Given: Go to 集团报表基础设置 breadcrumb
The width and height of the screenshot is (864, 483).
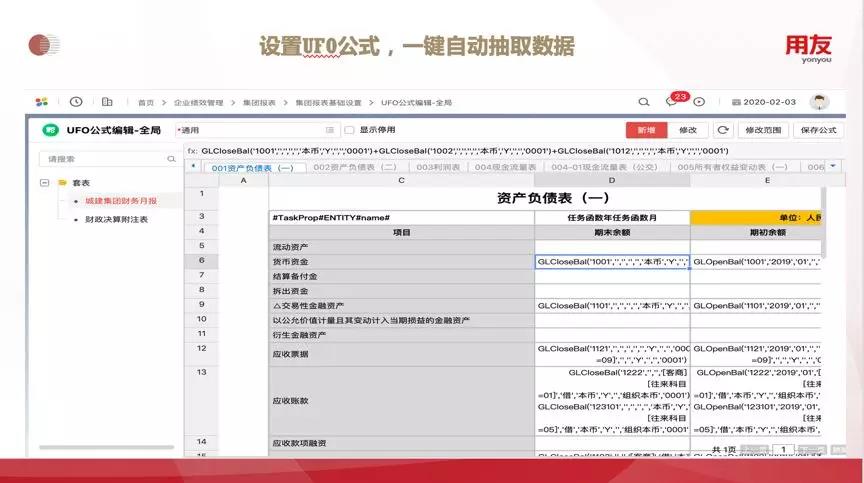Looking at the screenshot, I should tap(328, 102).
